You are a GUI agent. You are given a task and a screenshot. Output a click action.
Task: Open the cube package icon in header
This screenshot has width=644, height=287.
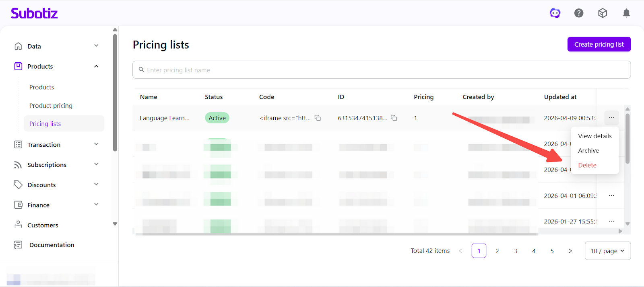603,13
